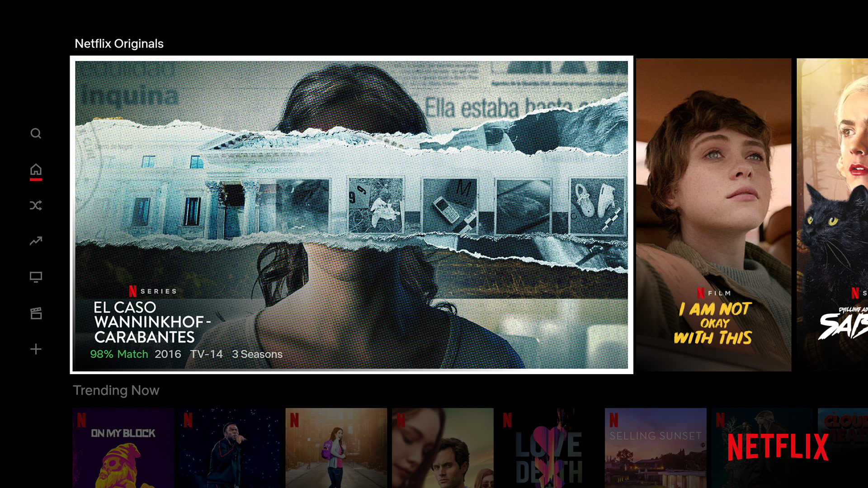Open the search icon in sidebar
868x488 pixels.
[36, 133]
